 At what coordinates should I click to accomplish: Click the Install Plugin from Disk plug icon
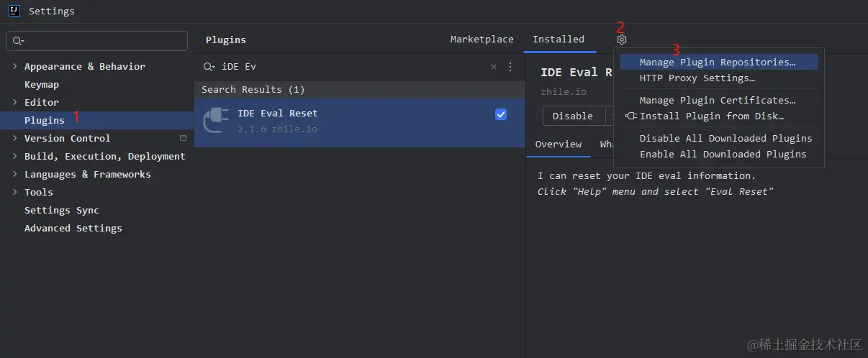click(631, 116)
